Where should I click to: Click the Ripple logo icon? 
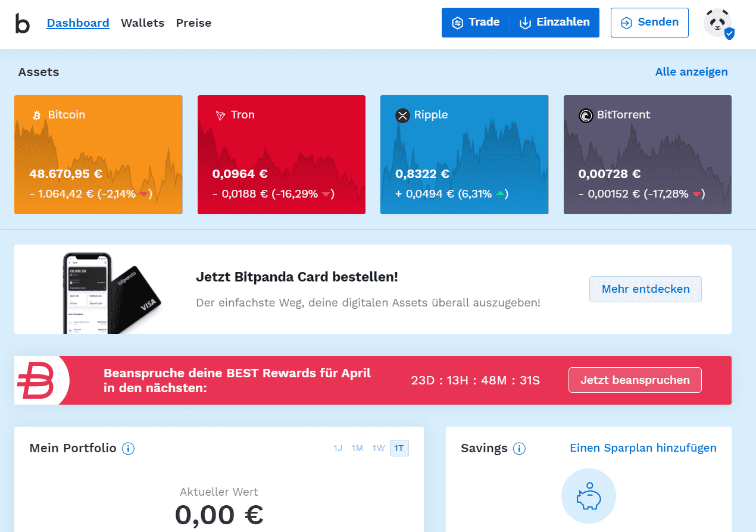[403, 115]
